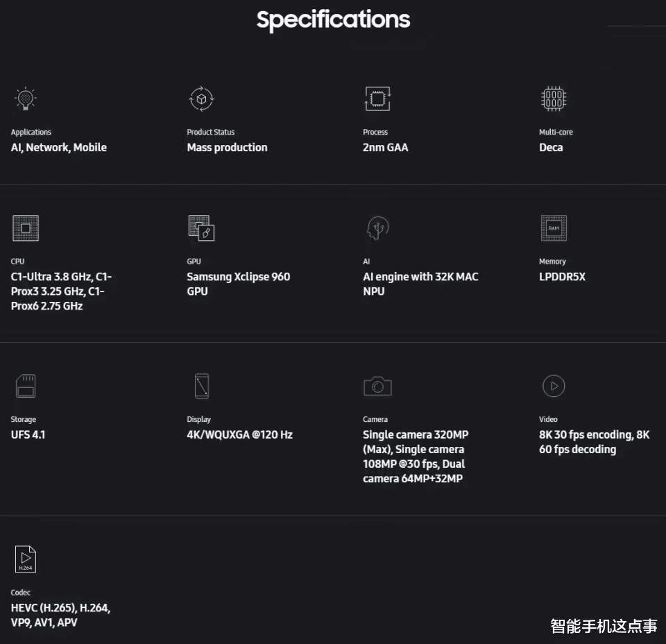Click the Camera icon
The width and height of the screenshot is (666, 644).
tap(377, 386)
